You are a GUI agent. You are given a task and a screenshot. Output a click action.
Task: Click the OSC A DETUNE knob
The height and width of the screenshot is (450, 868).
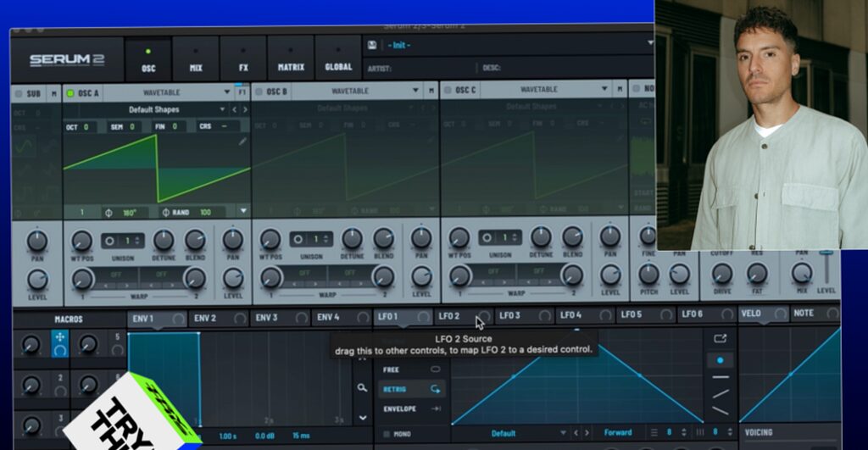pyautogui.click(x=164, y=240)
